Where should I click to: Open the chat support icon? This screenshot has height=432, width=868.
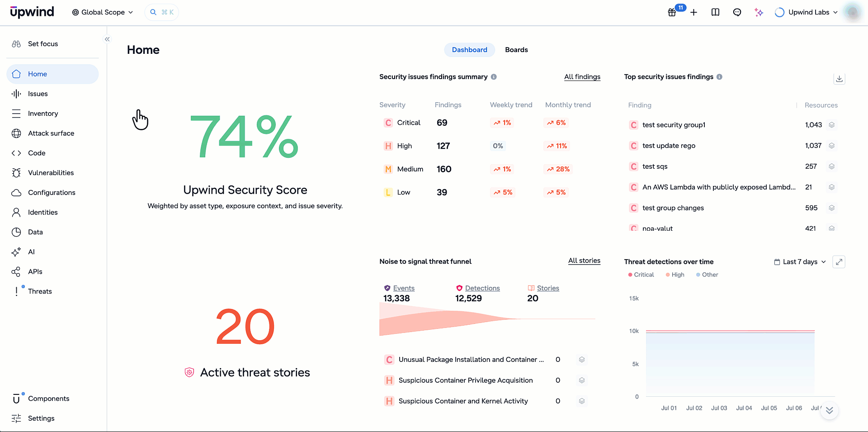737,12
